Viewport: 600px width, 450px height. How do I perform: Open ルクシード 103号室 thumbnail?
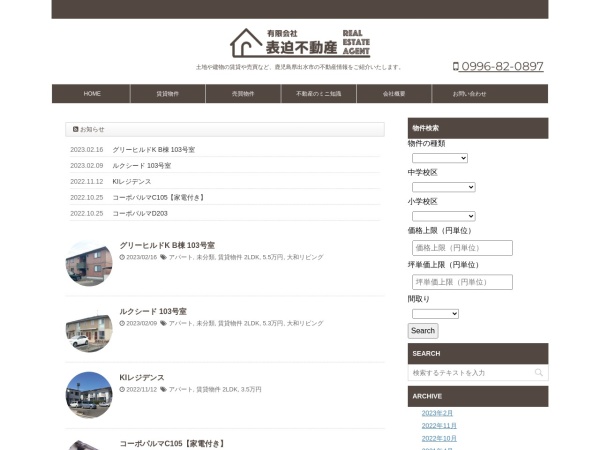[89, 329]
